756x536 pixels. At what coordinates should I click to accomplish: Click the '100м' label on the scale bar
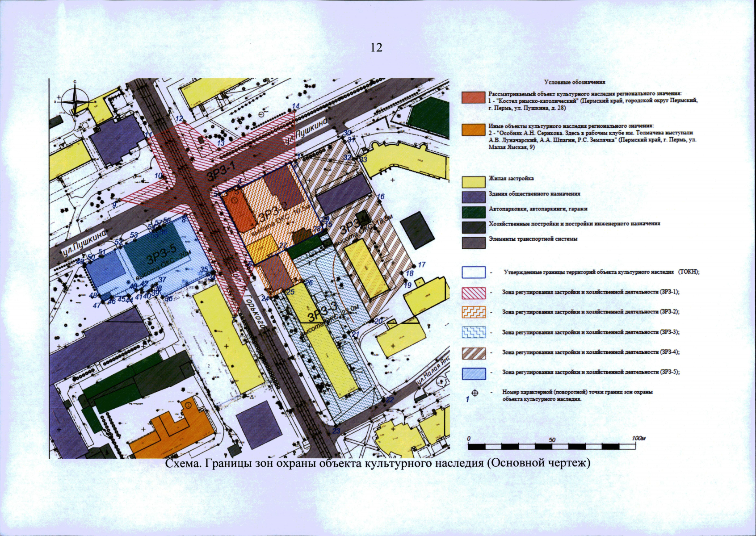639,438
